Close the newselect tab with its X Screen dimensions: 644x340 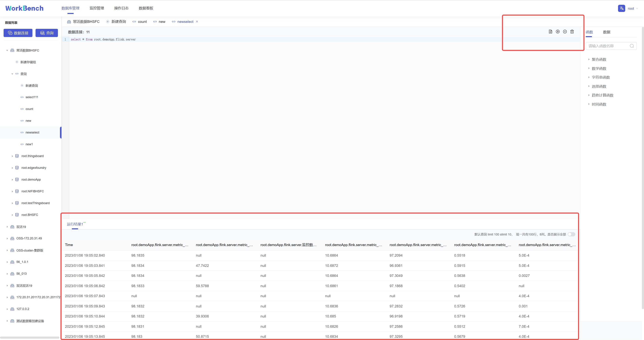click(197, 22)
